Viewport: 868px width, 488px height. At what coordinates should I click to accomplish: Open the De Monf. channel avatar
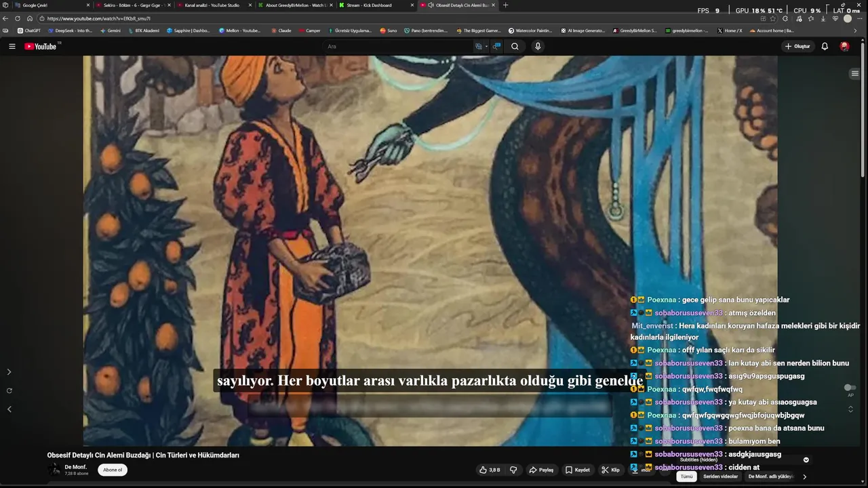point(54,470)
